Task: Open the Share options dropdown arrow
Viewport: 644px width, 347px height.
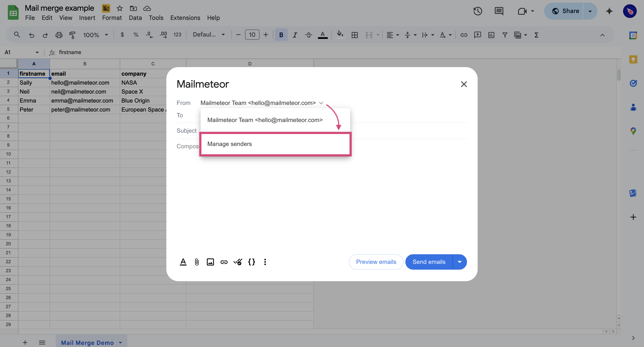Action: click(590, 11)
